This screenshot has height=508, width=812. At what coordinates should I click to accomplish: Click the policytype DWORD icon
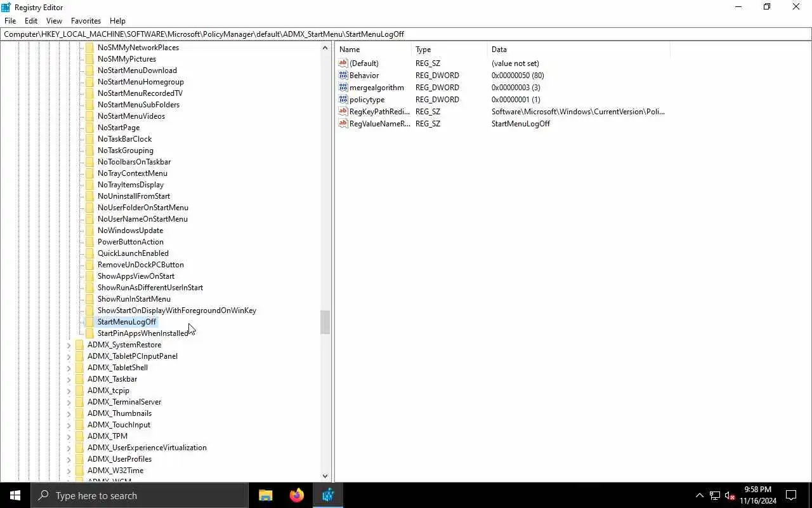343,99
